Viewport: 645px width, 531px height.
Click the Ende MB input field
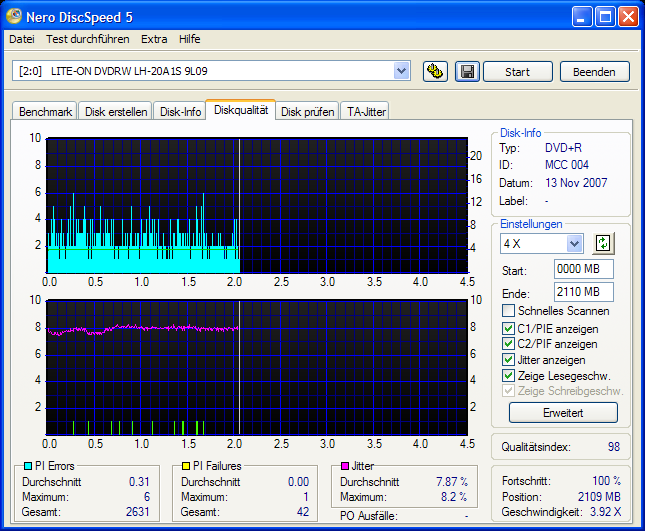coord(582,292)
